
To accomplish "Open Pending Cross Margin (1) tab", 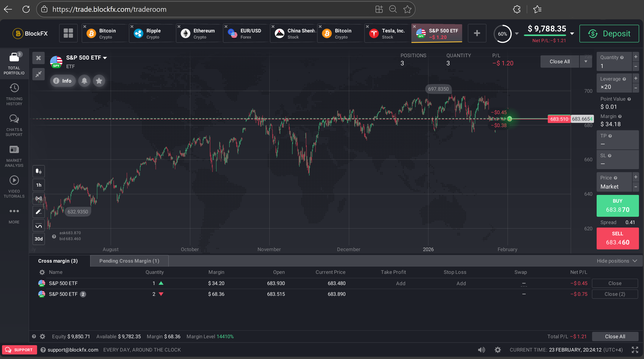I will (129, 261).
